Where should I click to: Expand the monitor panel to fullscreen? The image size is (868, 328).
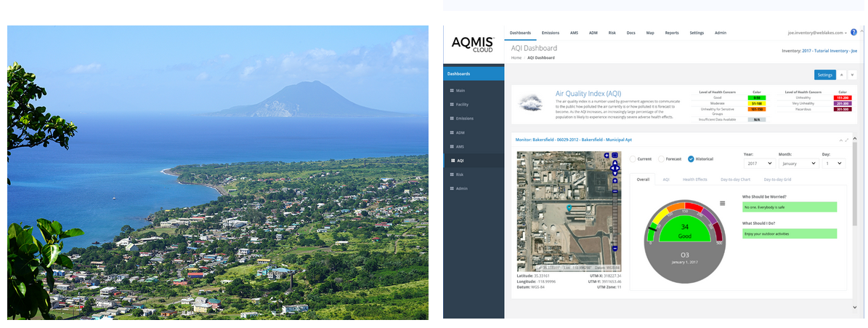[847, 139]
